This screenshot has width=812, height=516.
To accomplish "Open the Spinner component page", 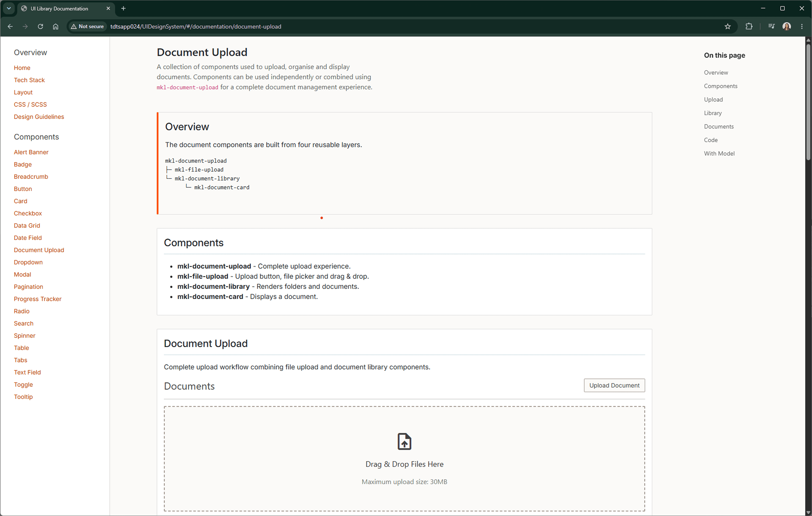I will click(25, 336).
